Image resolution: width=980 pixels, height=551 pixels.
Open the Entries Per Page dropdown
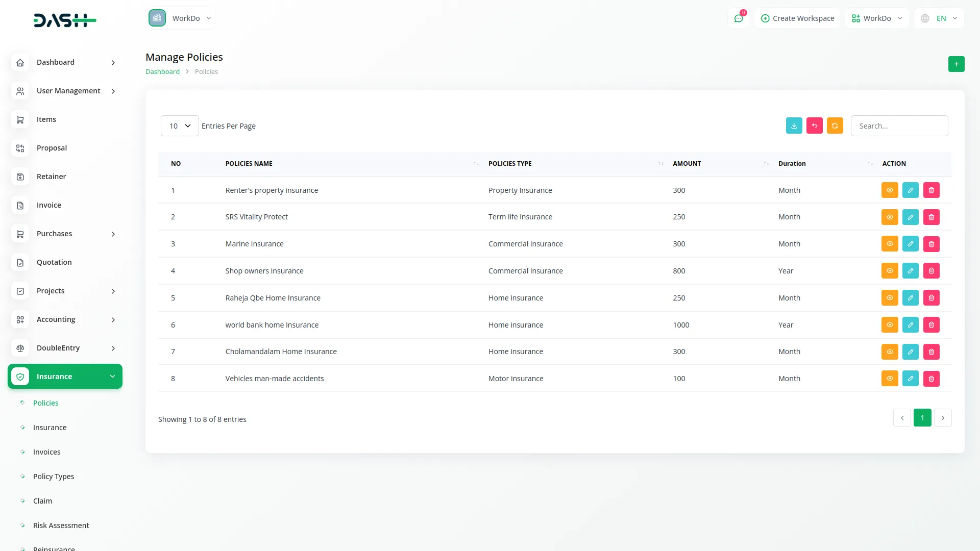(179, 126)
